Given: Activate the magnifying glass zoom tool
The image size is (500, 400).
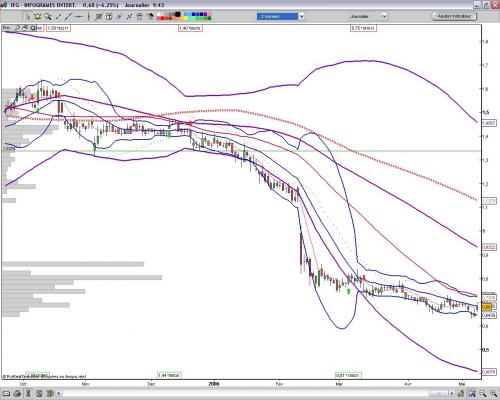Looking at the screenshot, I should tap(48, 16).
